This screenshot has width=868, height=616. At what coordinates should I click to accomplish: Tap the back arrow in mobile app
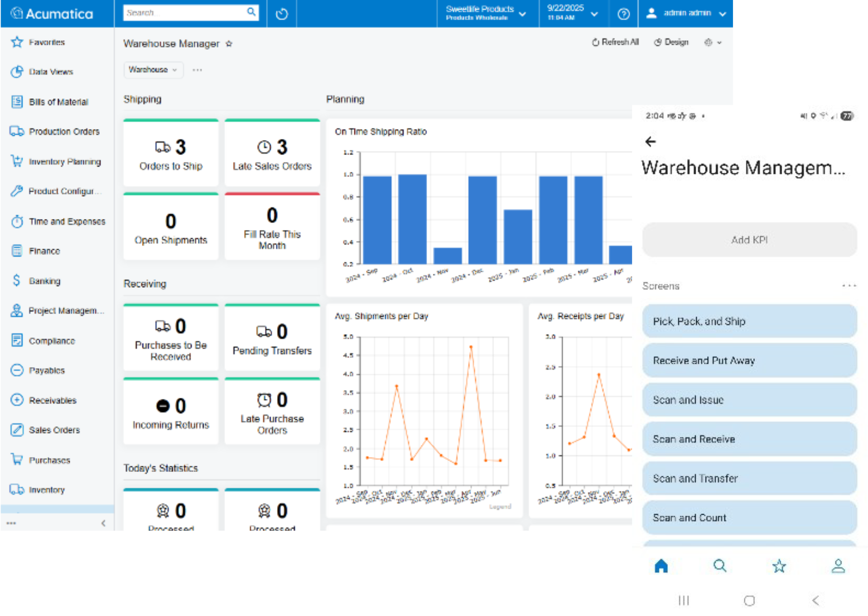point(651,142)
